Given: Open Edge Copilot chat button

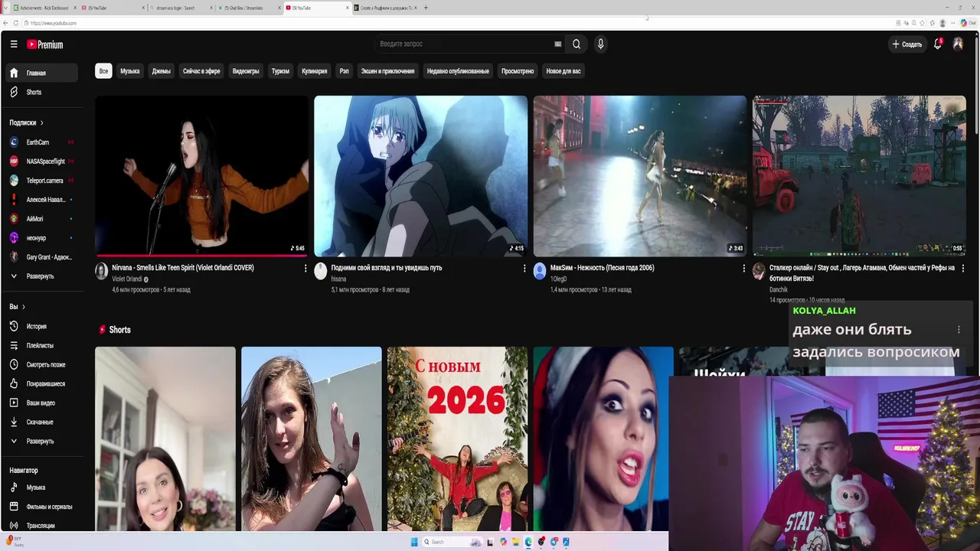Looking at the screenshot, I should click(969, 23).
